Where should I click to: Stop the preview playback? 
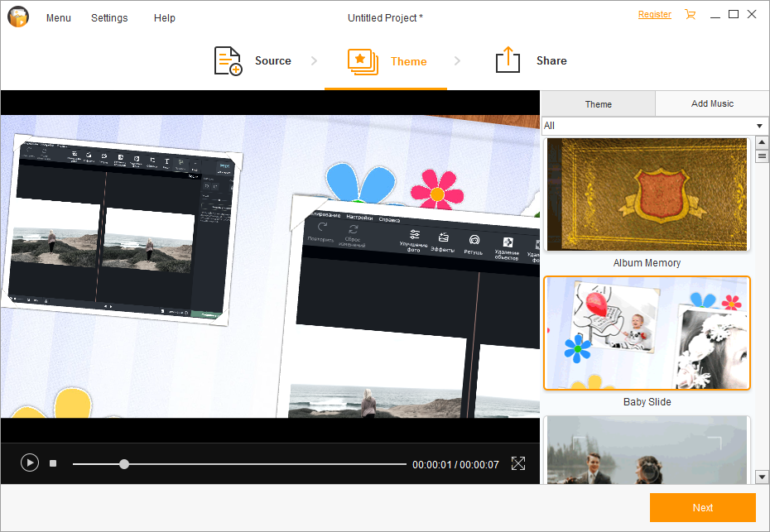tap(53, 463)
